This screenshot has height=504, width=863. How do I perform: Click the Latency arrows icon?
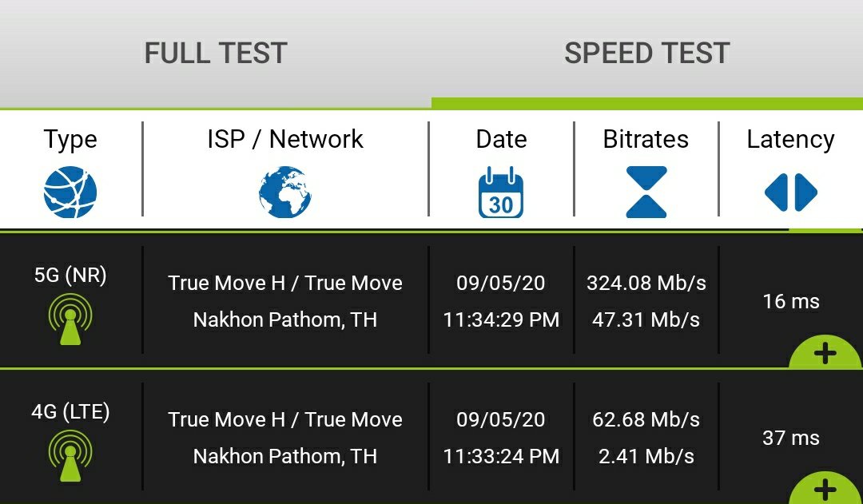click(x=790, y=192)
